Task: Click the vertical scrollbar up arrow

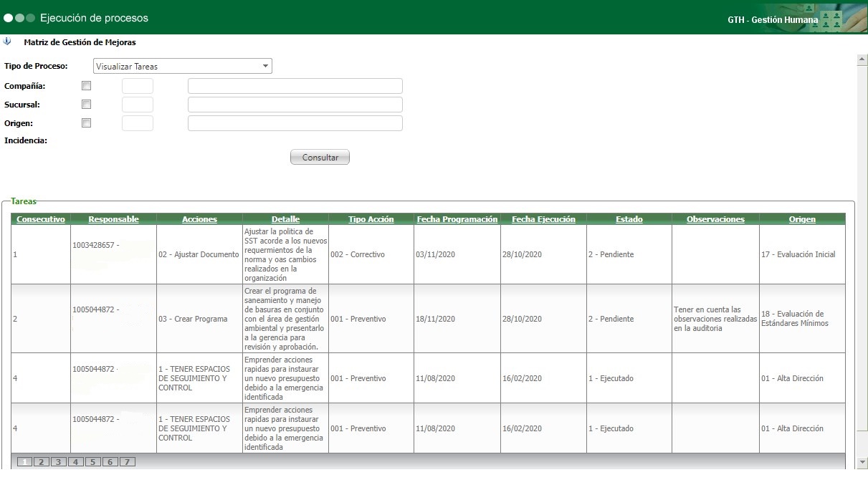Action: (x=862, y=60)
